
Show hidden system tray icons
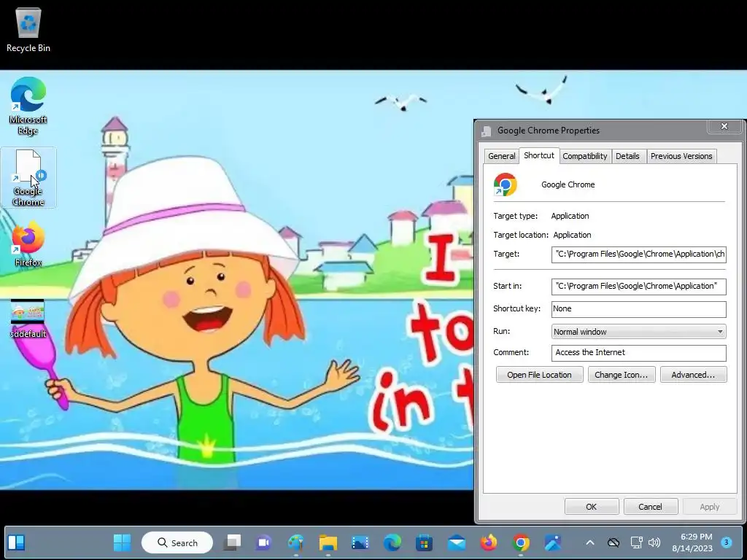click(589, 542)
